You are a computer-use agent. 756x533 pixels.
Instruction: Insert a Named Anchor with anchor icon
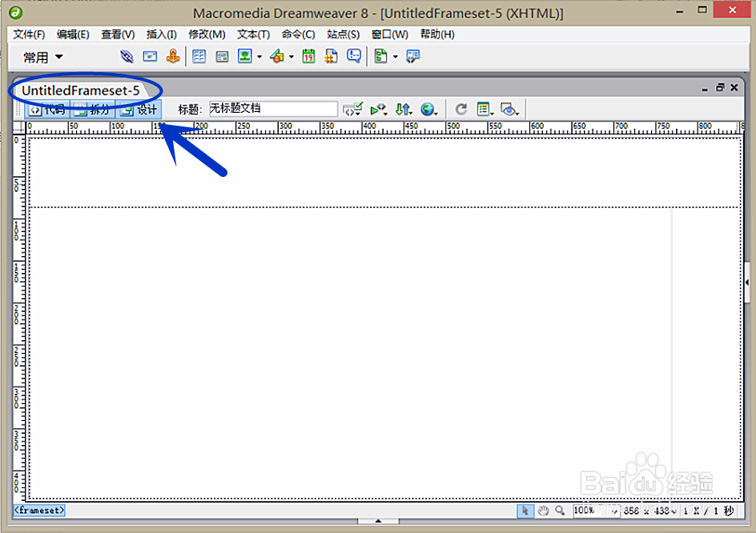(173, 56)
